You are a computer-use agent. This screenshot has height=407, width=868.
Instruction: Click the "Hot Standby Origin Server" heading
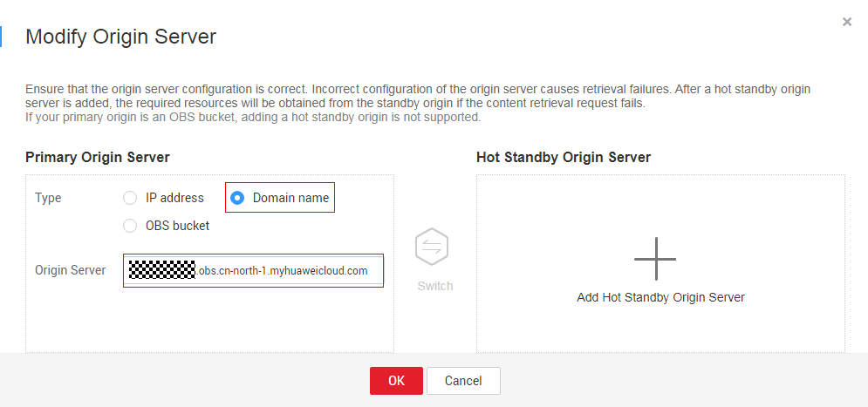[x=564, y=158]
